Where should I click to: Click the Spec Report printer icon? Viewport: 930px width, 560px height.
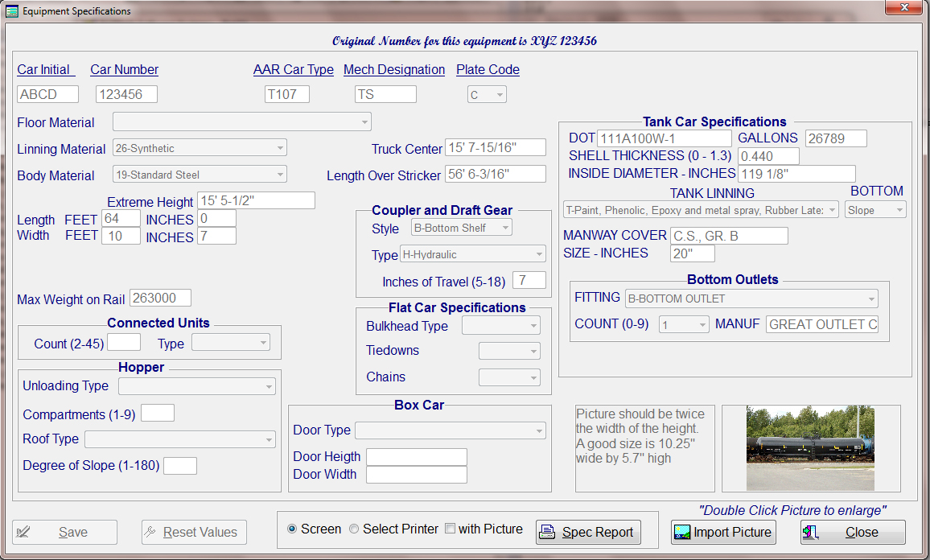547,532
